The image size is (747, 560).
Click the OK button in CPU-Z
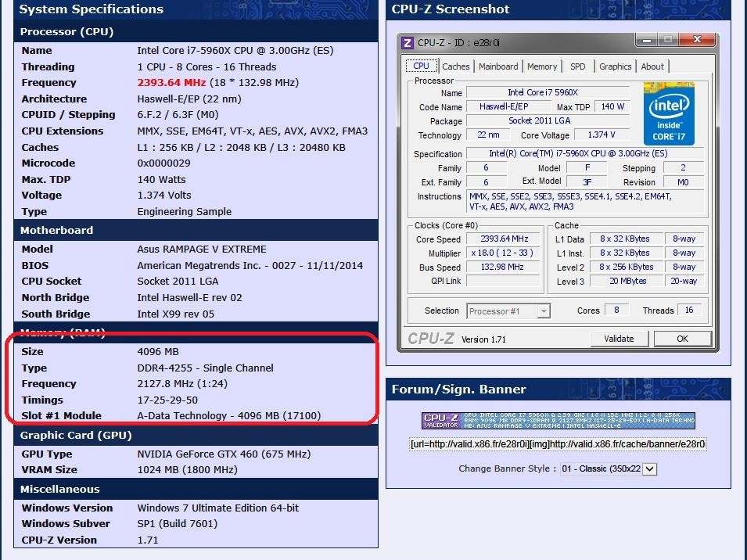pos(682,339)
